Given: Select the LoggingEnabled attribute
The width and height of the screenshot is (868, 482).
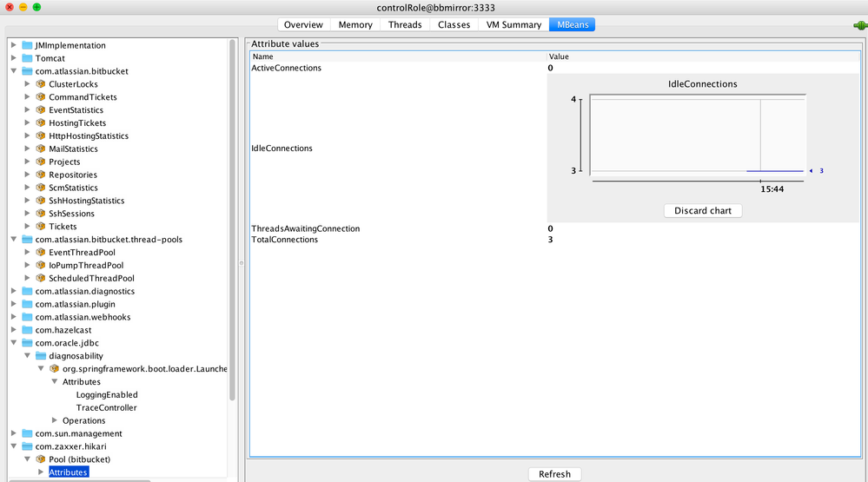Looking at the screenshot, I should coord(107,394).
